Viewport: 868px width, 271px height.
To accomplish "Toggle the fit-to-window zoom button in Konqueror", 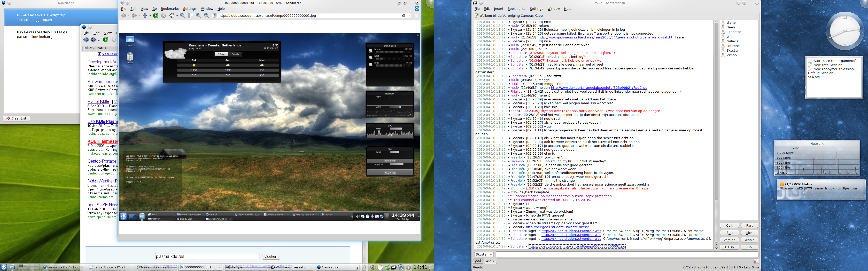I will [190, 15].
